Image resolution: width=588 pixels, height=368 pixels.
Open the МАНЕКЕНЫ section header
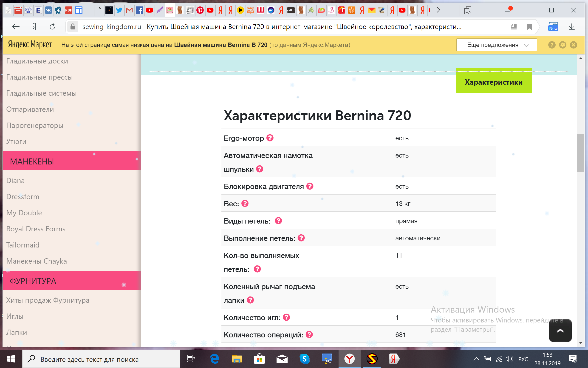(72, 161)
